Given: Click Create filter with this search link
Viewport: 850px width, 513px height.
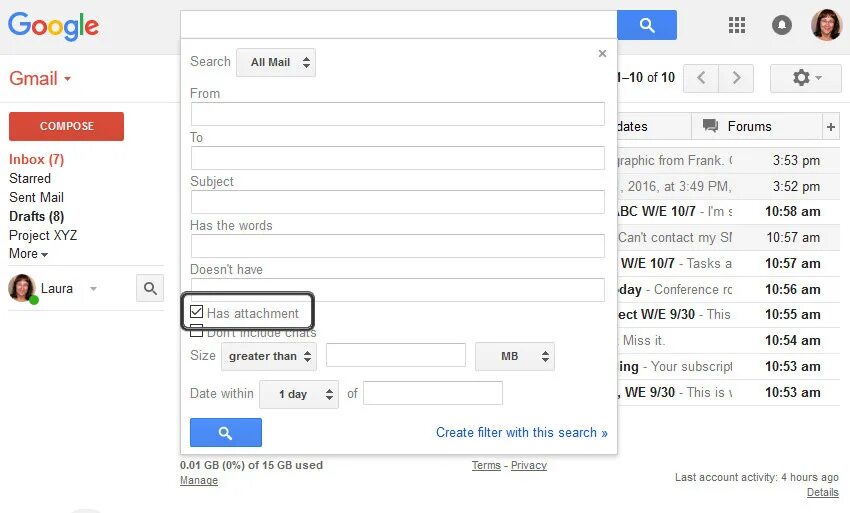Looking at the screenshot, I should coord(521,432).
